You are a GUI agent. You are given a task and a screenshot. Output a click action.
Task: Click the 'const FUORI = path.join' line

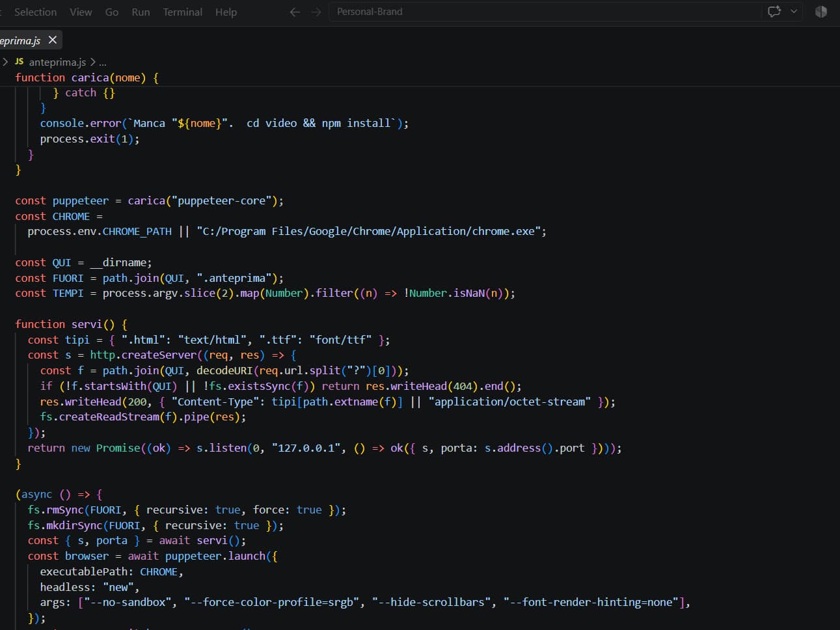[150, 278]
